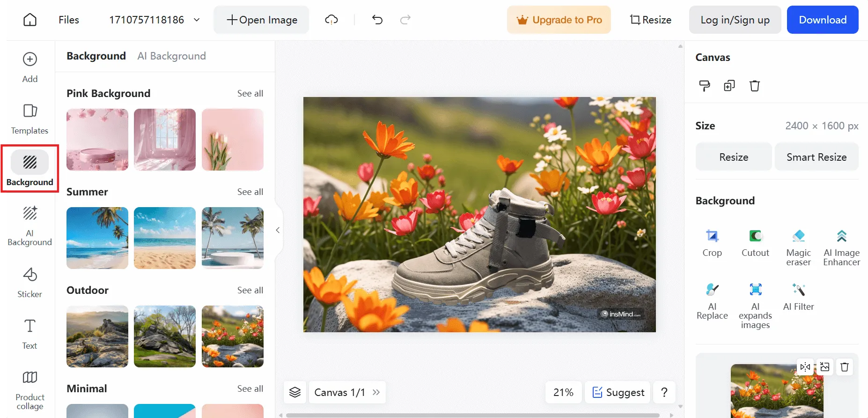Delete the canvas with the trash icon

coord(755,86)
